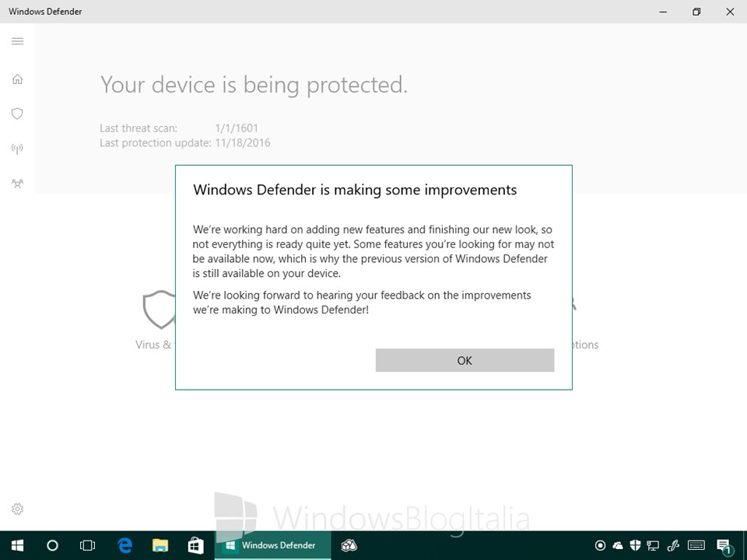Image resolution: width=747 pixels, height=560 pixels.
Task: Click the "Windows Defender is making some improvements" title
Action: click(x=355, y=190)
